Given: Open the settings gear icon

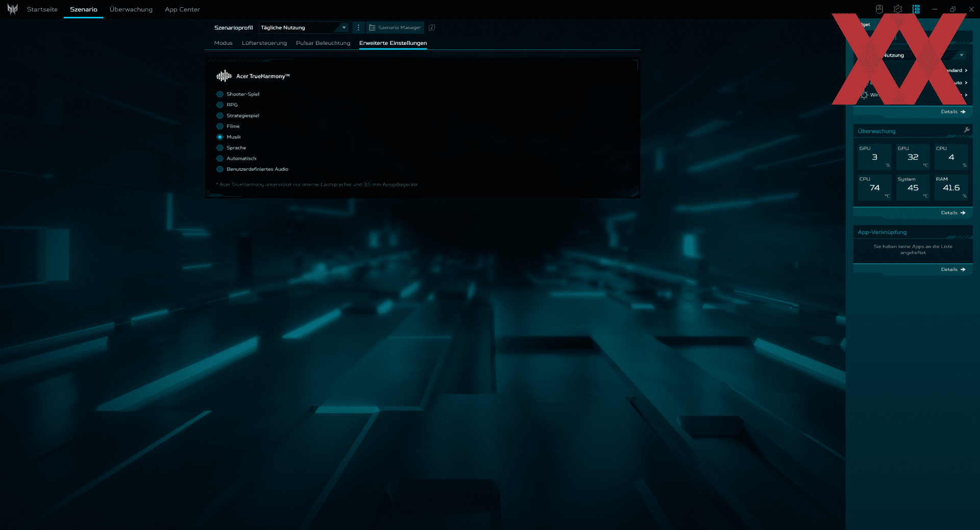Looking at the screenshot, I should 898,9.
